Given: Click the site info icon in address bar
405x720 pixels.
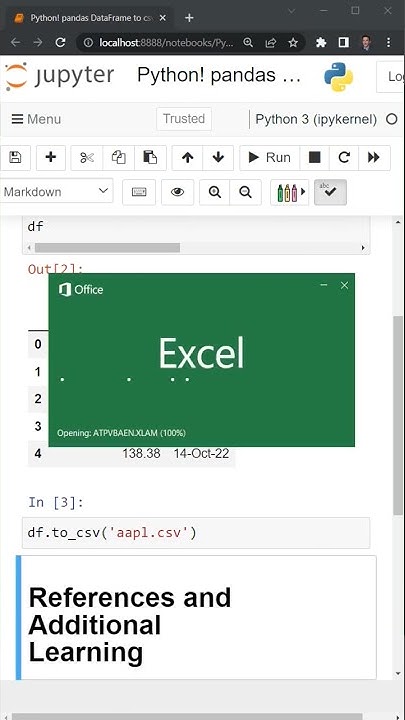Looking at the screenshot, I should tap(89, 43).
